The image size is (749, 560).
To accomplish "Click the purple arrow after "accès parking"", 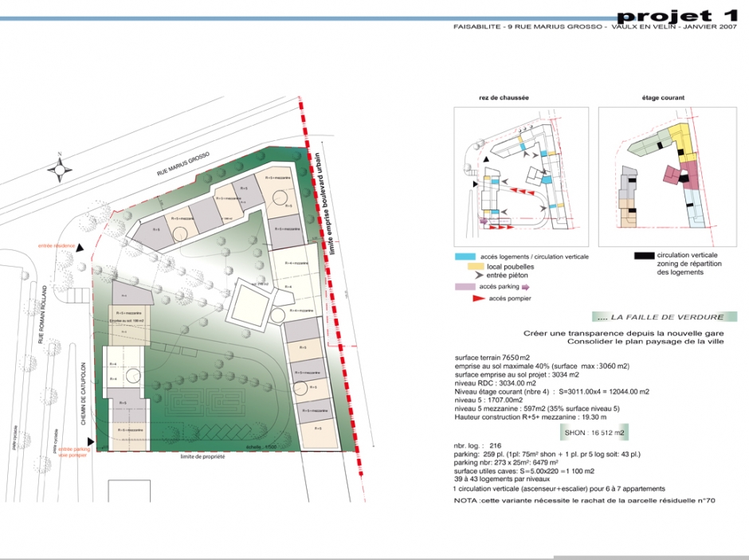I will coord(524,286).
